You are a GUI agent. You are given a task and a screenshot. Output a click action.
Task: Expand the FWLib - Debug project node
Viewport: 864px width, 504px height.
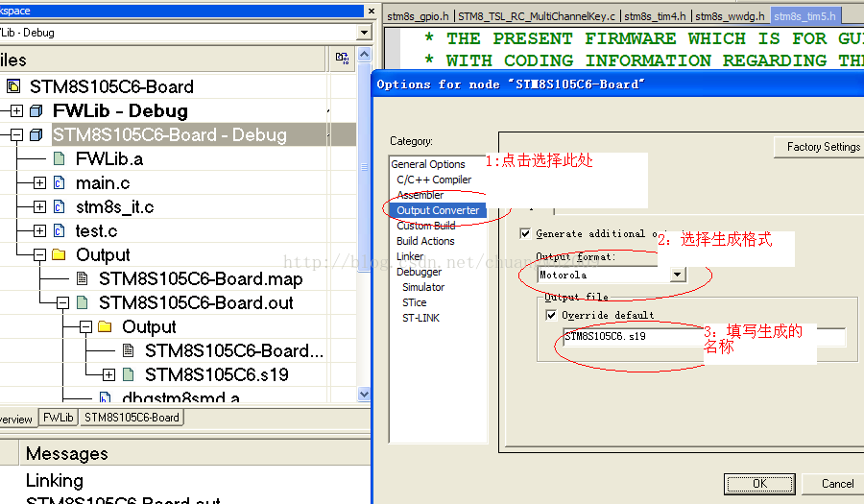[x=16, y=111]
